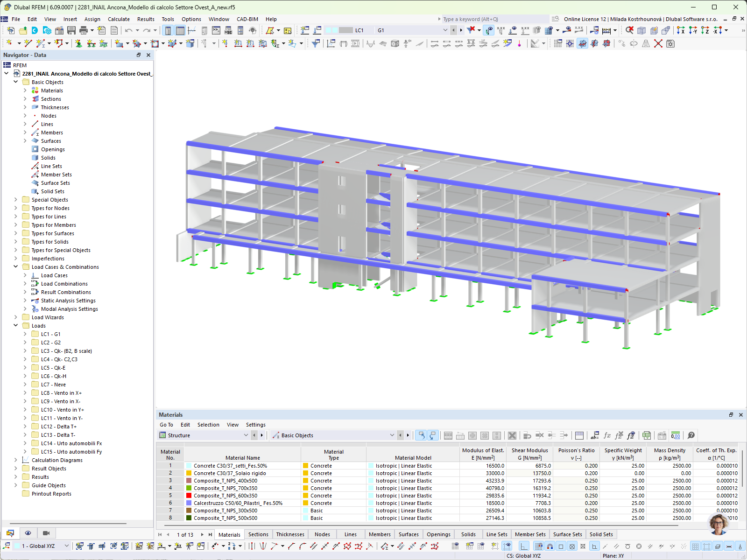The height and width of the screenshot is (560, 747).
Task: Open the Print icon in the top toolbar
Action: tap(84, 30)
